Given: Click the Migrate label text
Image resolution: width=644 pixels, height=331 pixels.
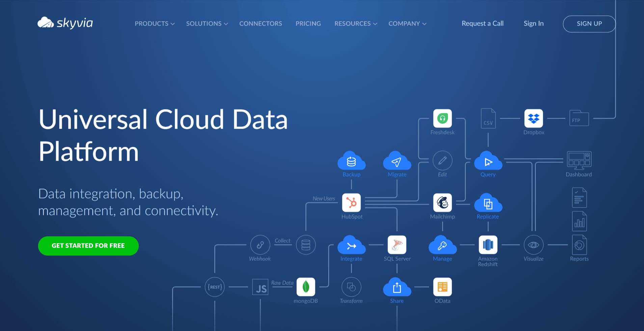Looking at the screenshot, I should [x=397, y=175].
